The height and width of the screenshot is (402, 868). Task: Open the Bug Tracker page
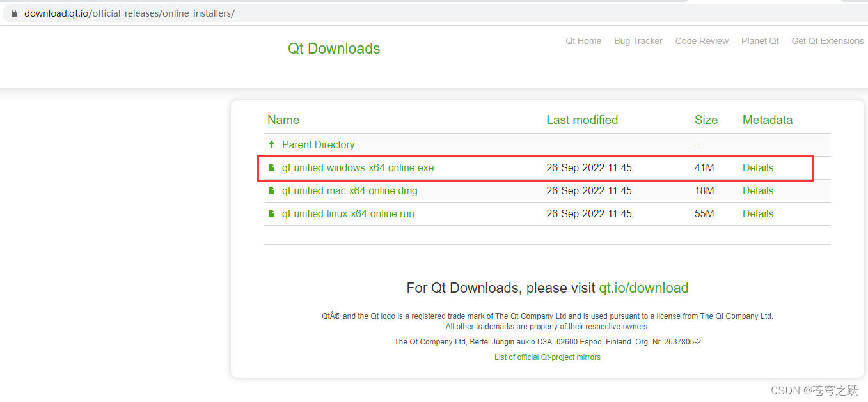(638, 41)
